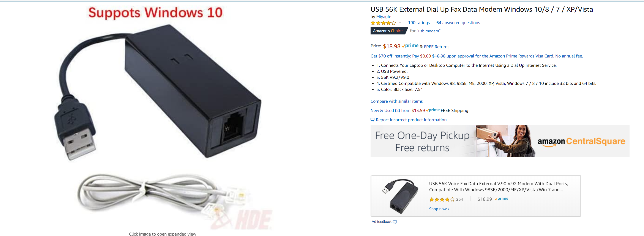
Task: Report incorrect product information
Action: (x=412, y=120)
